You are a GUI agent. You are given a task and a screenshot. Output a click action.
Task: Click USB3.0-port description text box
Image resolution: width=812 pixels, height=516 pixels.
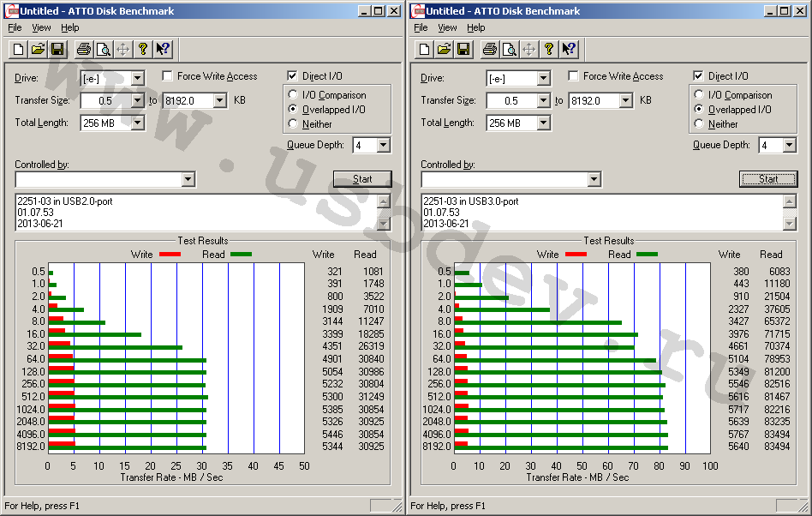(603, 213)
